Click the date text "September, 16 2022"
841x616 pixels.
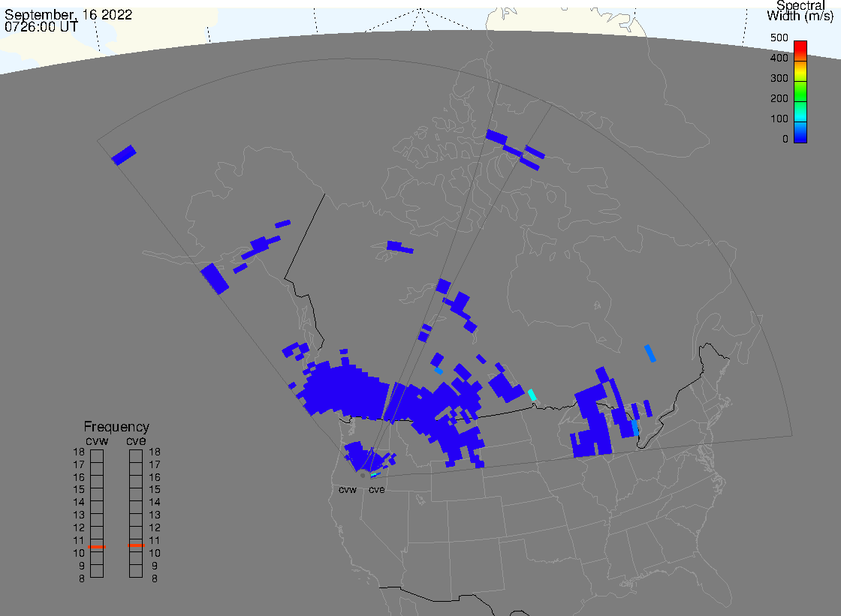coord(68,14)
